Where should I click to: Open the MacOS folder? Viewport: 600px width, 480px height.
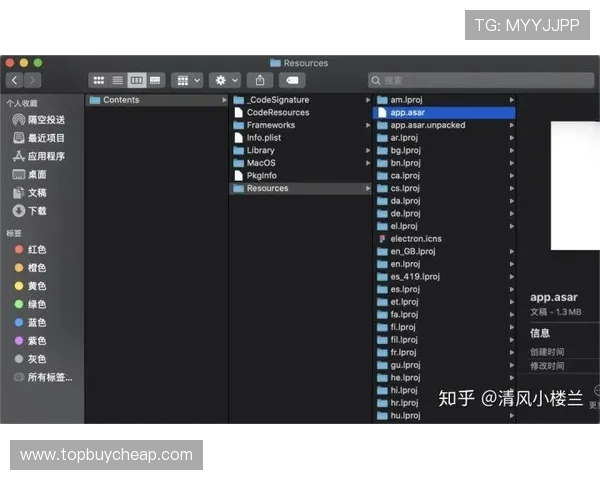pyautogui.click(x=300, y=163)
